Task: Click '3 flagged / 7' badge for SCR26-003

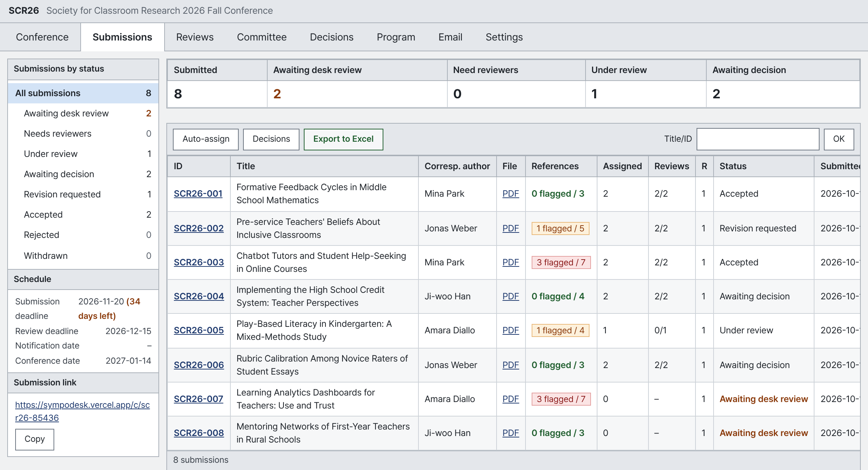Action: coord(561,262)
